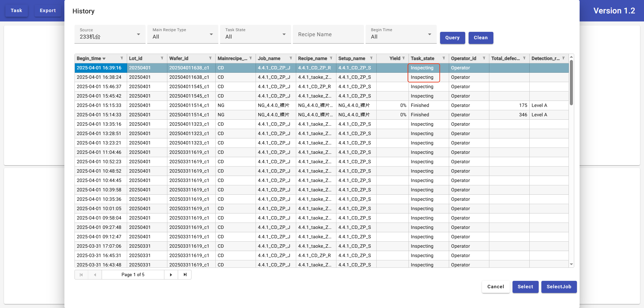Image resolution: width=644 pixels, height=308 pixels.
Task: Open filter icon for Lot_id column
Action: tap(162, 58)
